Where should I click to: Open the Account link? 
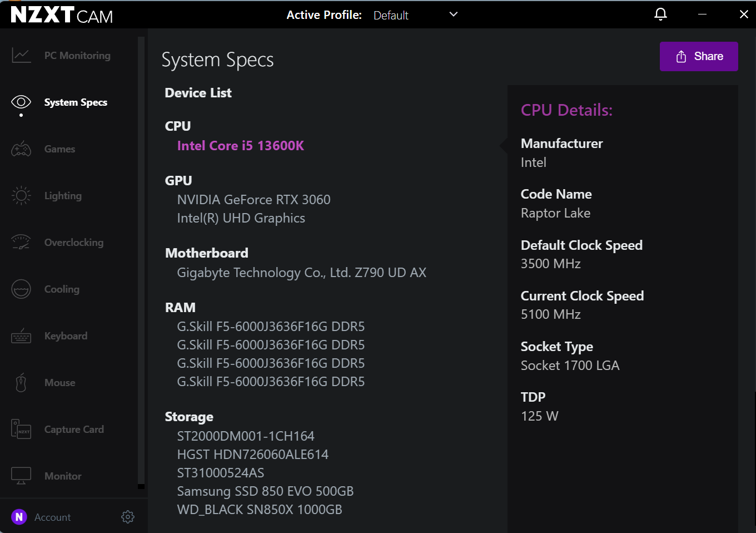click(53, 517)
